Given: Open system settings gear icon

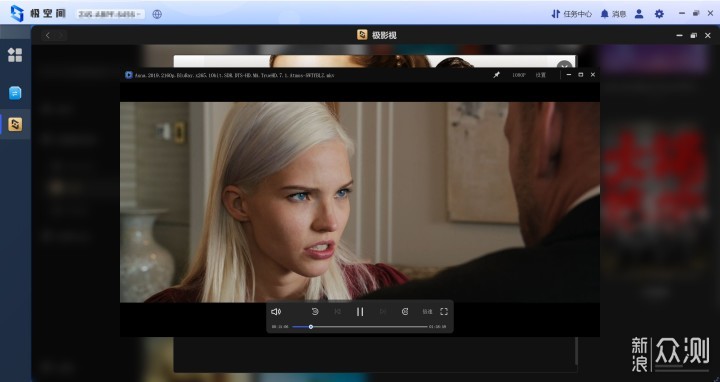Looking at the screenshot, I should pos(659,14).
